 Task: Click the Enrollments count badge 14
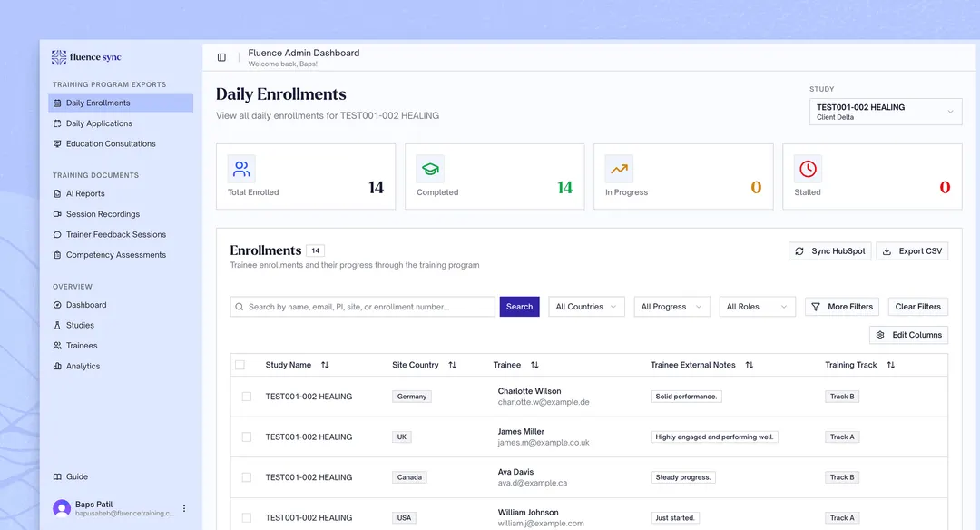pos(316,250)
